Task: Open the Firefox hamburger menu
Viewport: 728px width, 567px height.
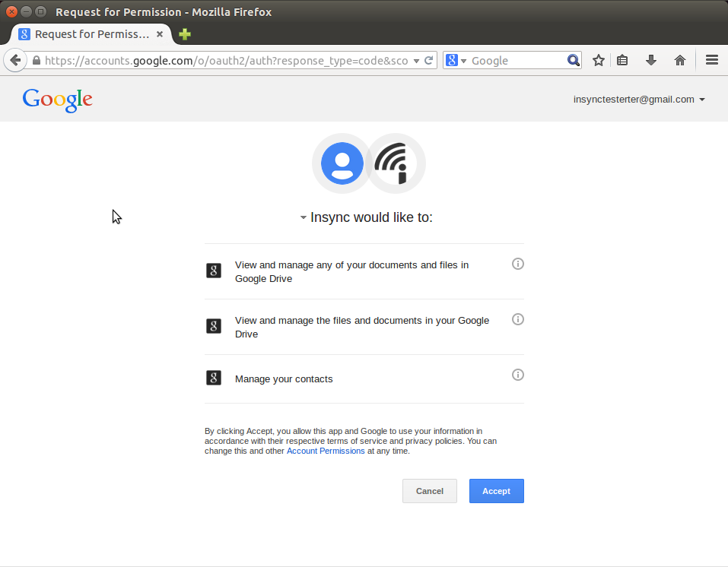Action: [x=712, y=60]
